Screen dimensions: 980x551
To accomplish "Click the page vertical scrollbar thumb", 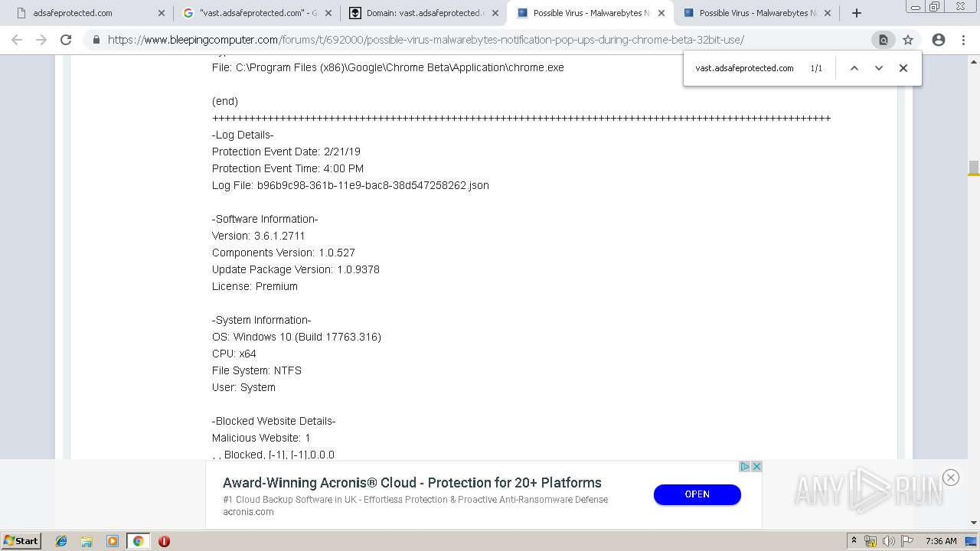I will (x=974, y=168).
